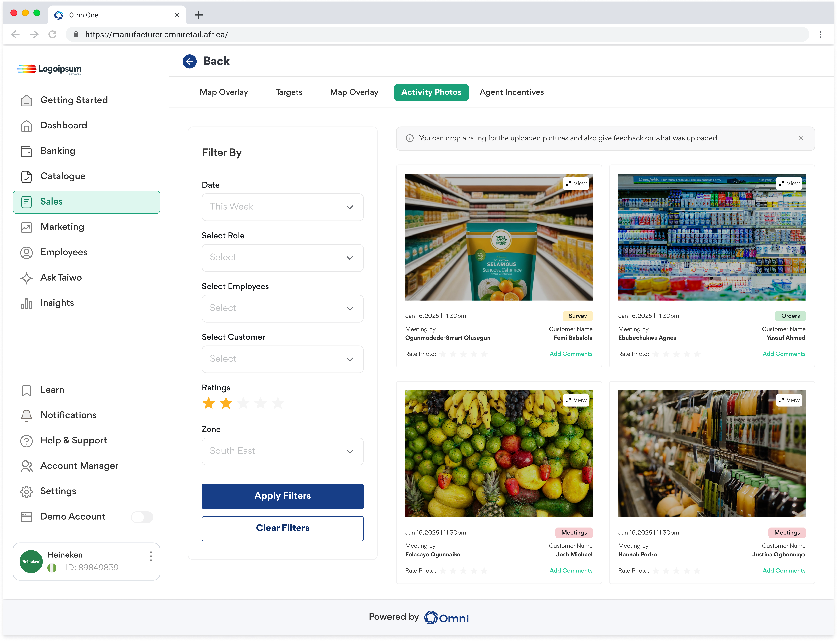Viewport: 837px width, 644px height.
Task: Dismiss the rating info banner
Action: [801, 138]
